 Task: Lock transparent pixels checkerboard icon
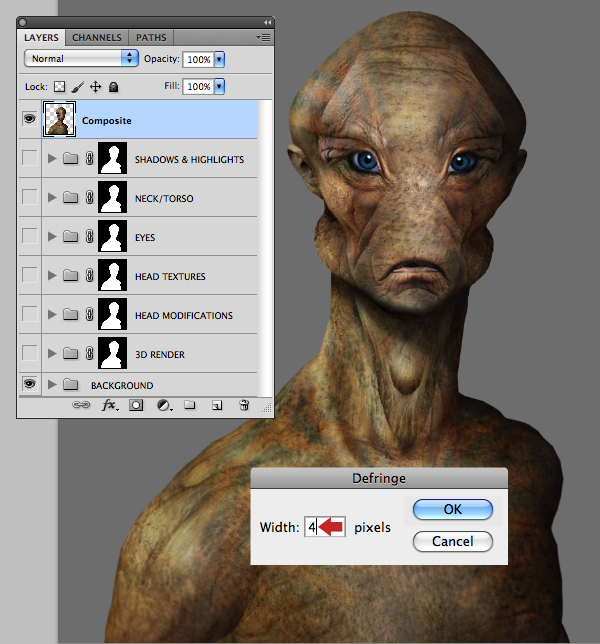click(x=60, y=87)
